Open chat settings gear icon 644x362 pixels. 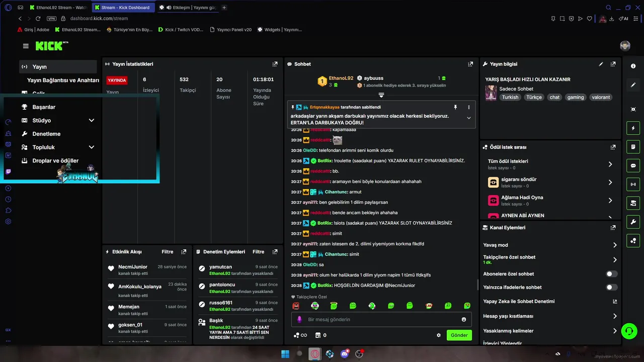(439, 335)
